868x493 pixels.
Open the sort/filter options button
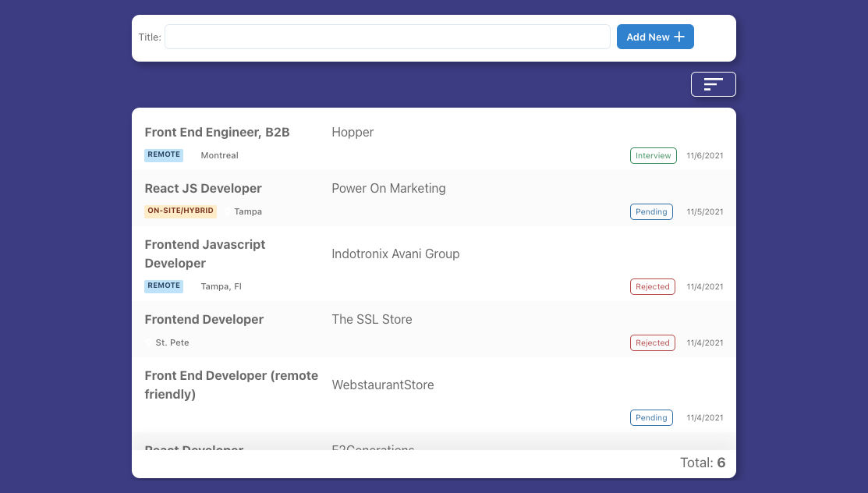713,84
